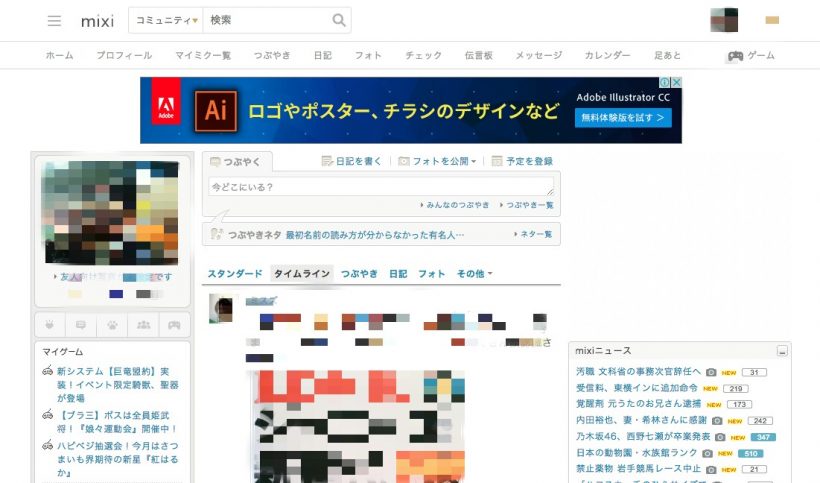Collapse the mixiニュース panel

(x=782, y=351)
